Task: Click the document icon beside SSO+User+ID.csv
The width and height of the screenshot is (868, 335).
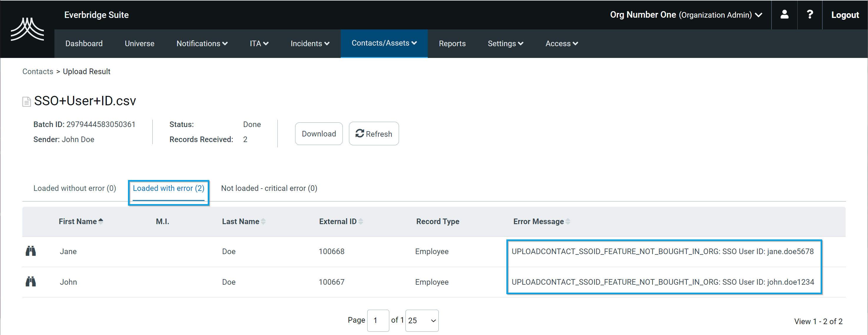Action: 26,101
